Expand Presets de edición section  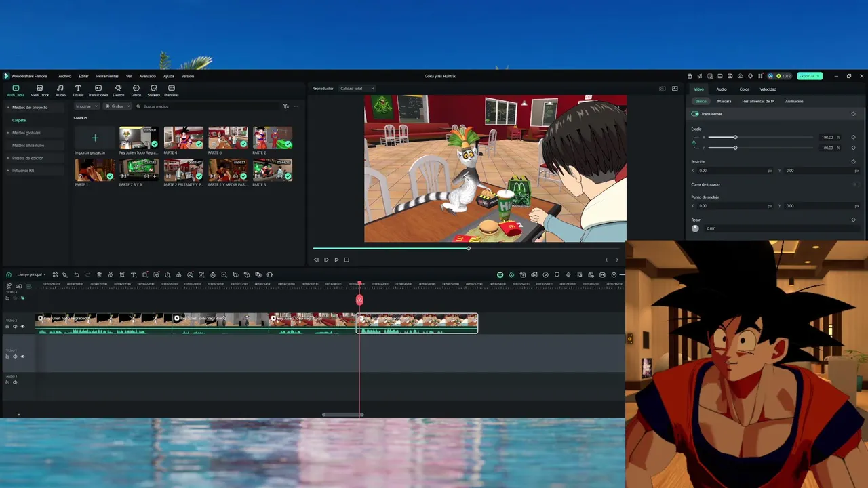click(x=8, y=158)
